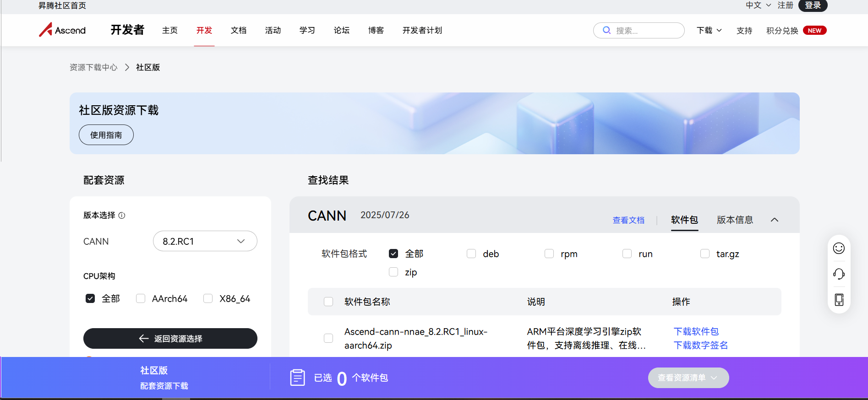Click the clipboard selected-packages icon
The image size is (868, 400).
pos(298,378)
